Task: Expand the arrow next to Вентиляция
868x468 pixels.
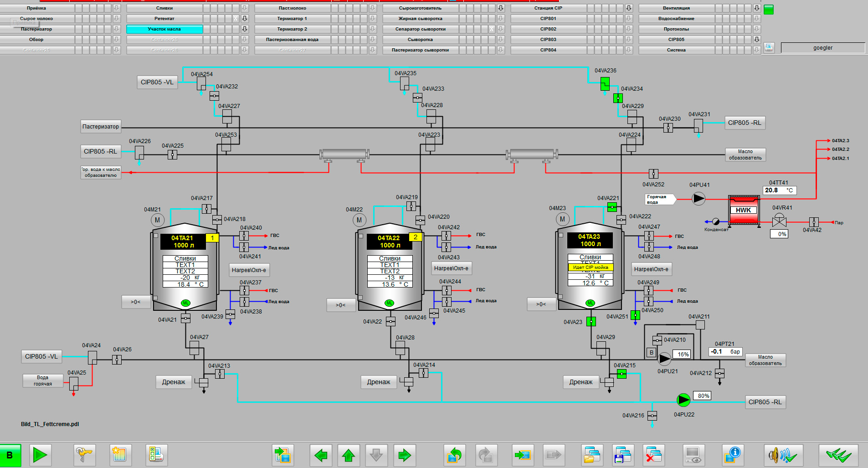Action: 757,8
